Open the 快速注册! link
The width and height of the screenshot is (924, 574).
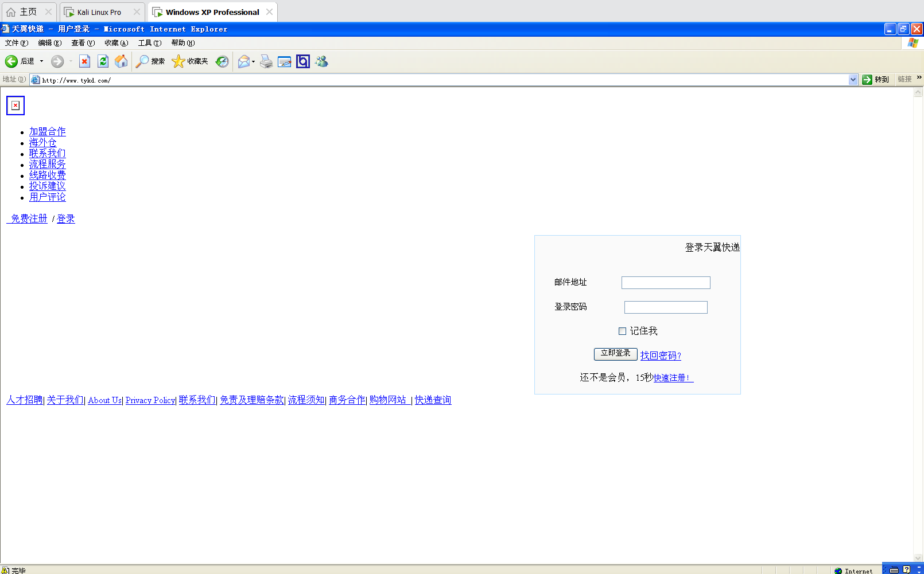674,377
